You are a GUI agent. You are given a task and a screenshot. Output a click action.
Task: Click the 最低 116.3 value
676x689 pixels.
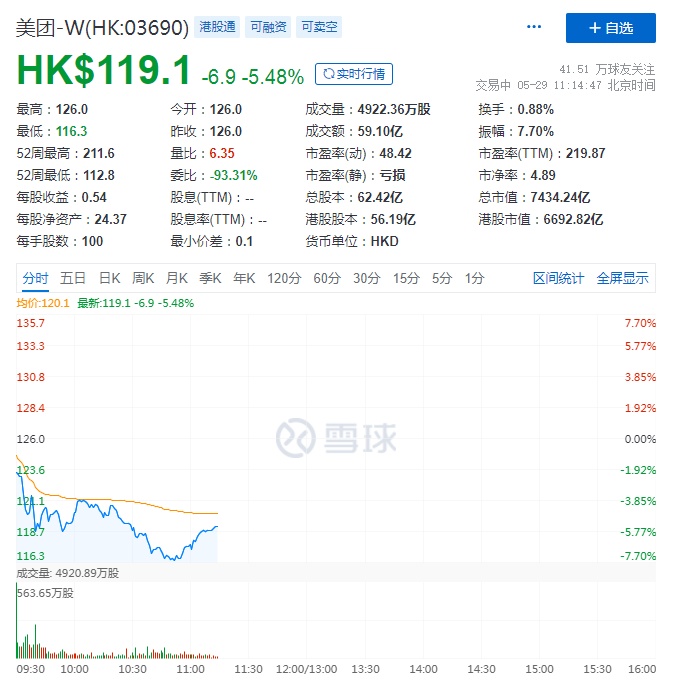coord(72,131)
